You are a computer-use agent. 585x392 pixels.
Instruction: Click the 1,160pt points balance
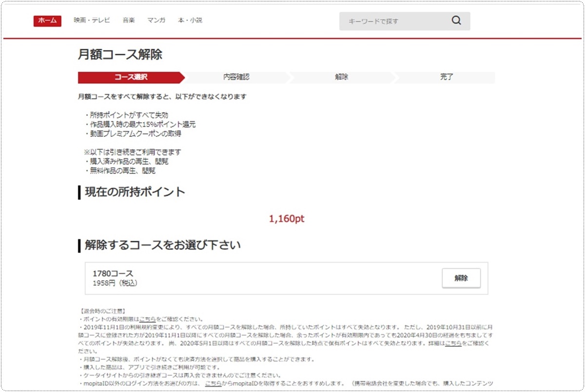pyautogui.click(x=286, y=219)
